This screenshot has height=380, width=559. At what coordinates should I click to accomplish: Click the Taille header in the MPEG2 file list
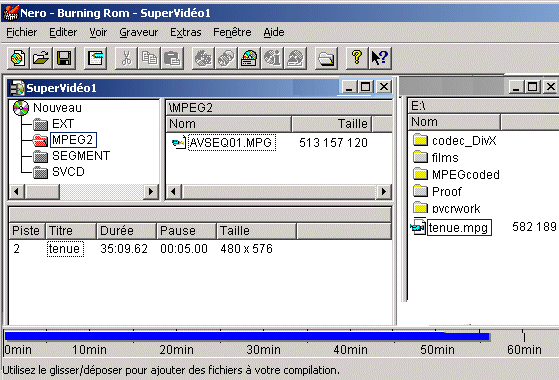332,124
